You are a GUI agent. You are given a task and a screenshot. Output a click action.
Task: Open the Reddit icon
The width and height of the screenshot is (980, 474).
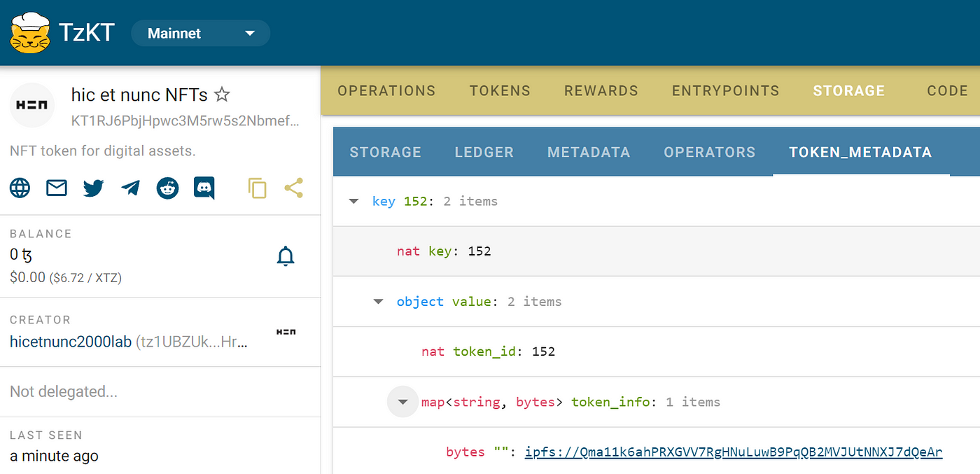pyautogui.click(x=167, y=188)
